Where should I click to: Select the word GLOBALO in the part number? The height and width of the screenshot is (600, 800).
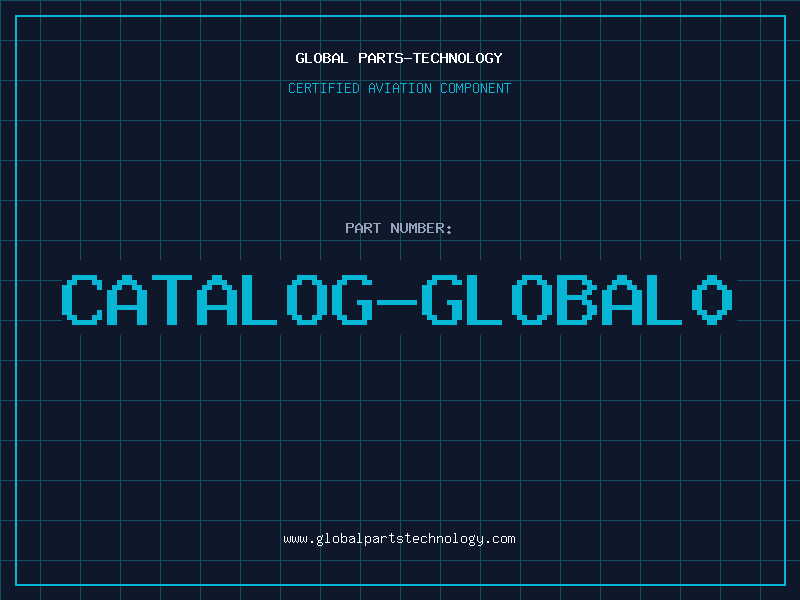pyautogui.click(x=578, y=300)
